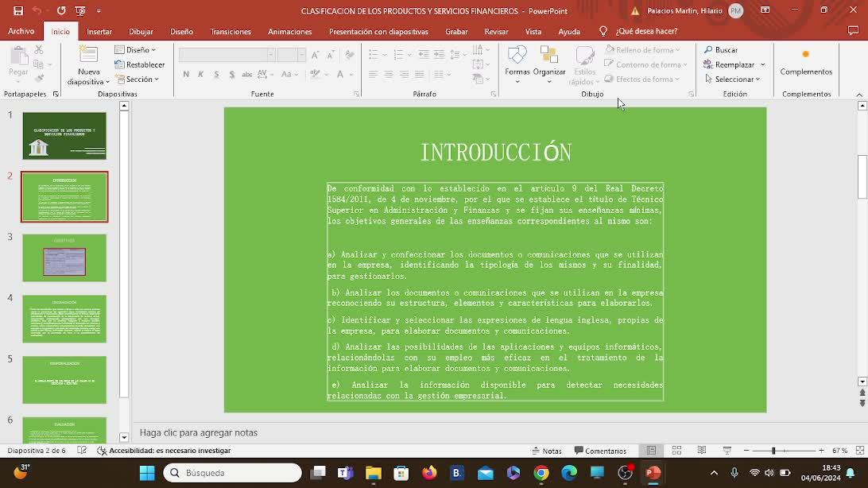Expand the Sección dropdown

pos(138,79)
